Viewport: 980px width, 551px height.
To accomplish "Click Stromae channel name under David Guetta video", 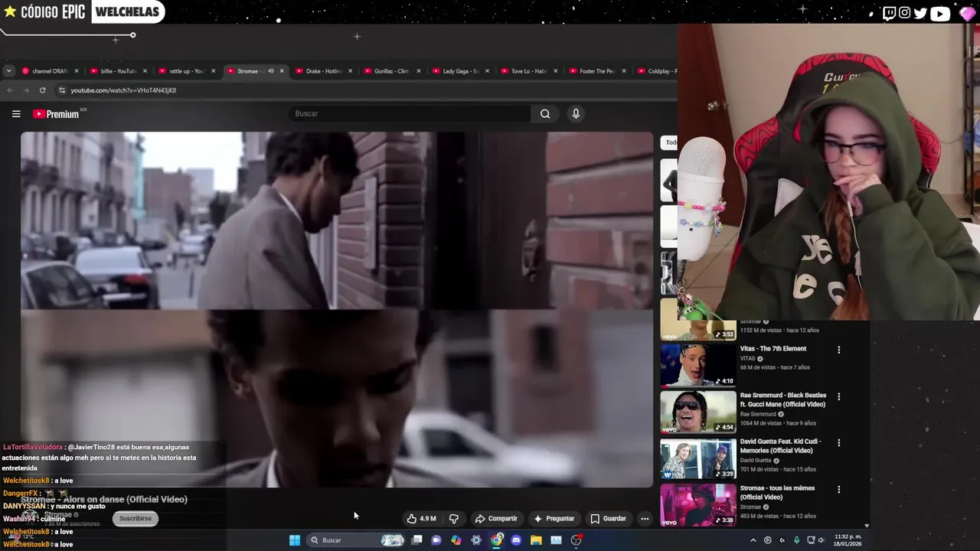I will 750,507.
